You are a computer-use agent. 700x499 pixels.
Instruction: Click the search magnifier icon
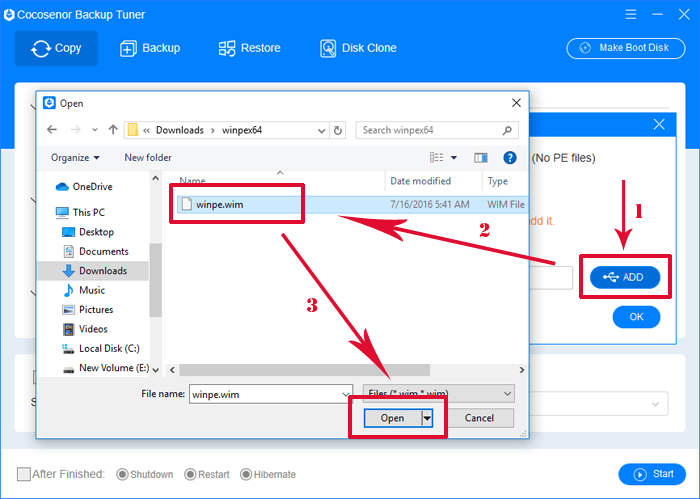pyautogui.click(x=507, y=130)
